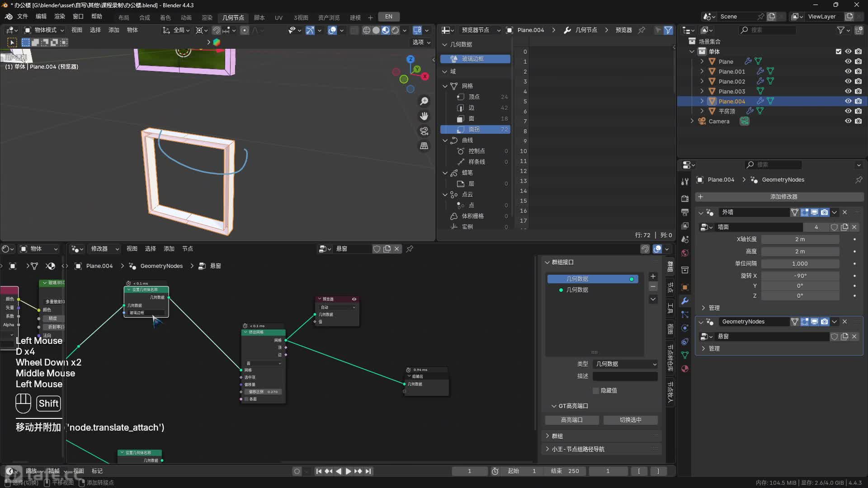Play animation forward
Screen dimensions: 868x488
(x=348, y=471)
